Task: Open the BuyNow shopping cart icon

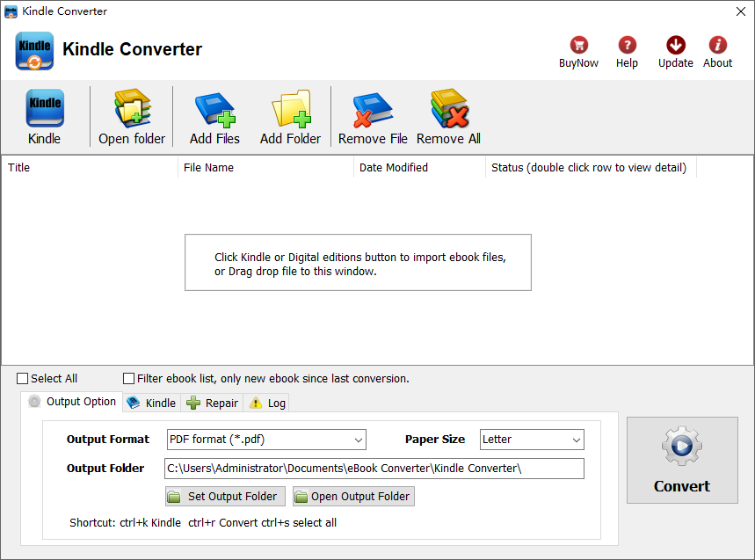Action: 578,45
